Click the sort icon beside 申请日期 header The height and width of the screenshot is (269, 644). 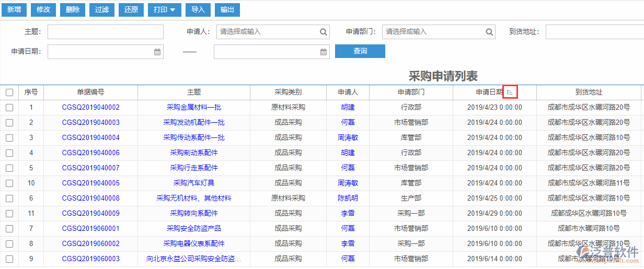coord(510,92)
